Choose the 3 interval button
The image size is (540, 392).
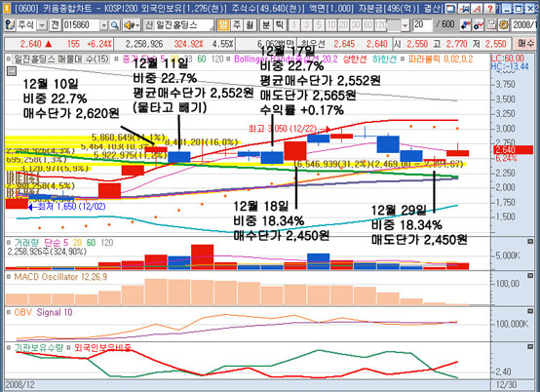306,24
